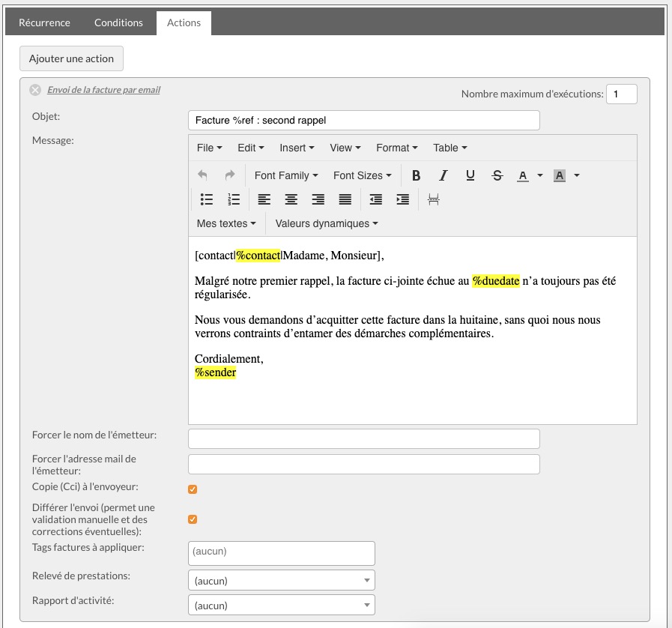Insert a bullet list

(207, 199)
